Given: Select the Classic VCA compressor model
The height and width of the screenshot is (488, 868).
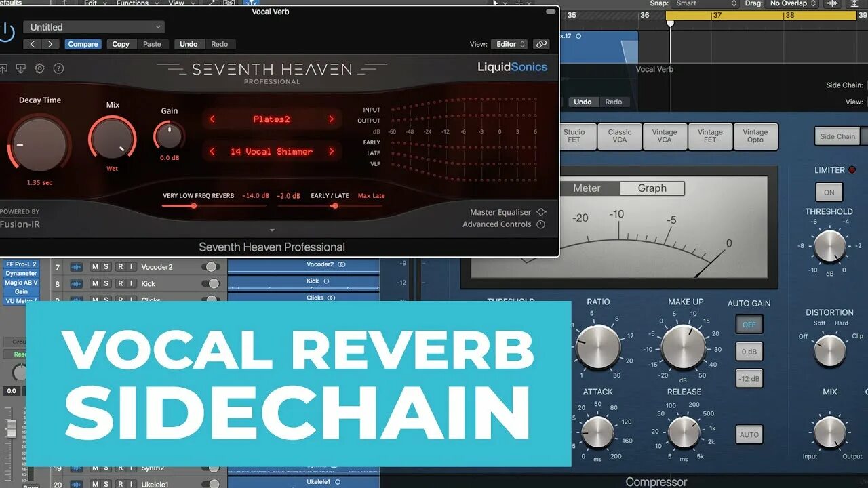Looking at the screenshot, I should pyautogui.click(x=619, y=136).
